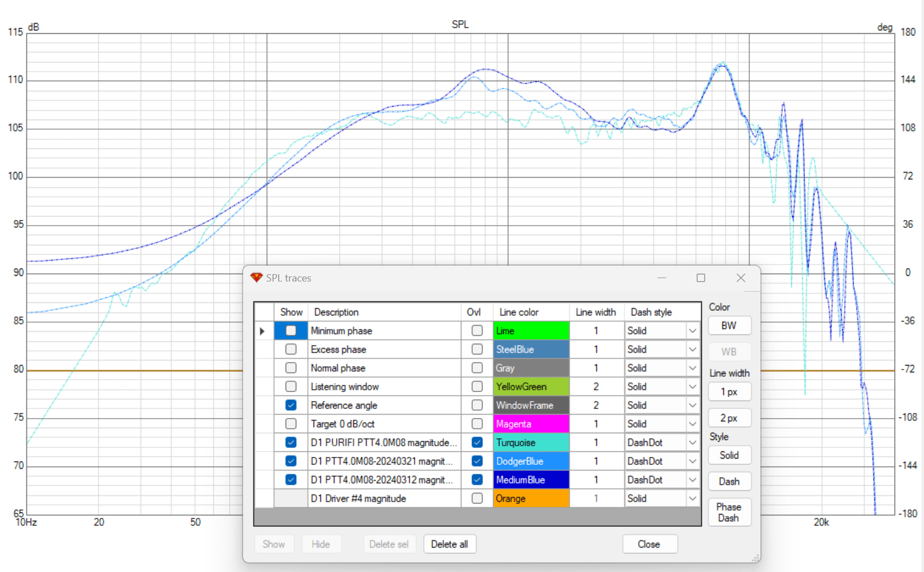924x572 pixels.
Task: Open dash style dropdown for Normal phase
Action: point(693,368)
